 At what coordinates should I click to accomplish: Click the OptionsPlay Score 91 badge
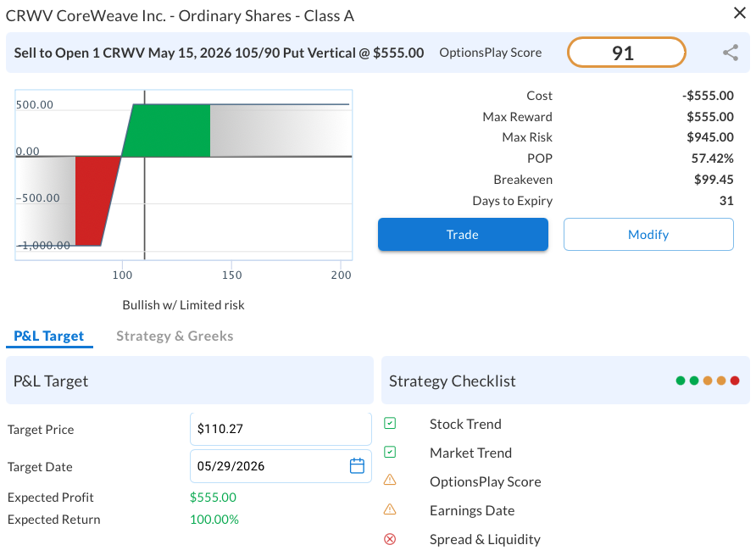(625, 52)
